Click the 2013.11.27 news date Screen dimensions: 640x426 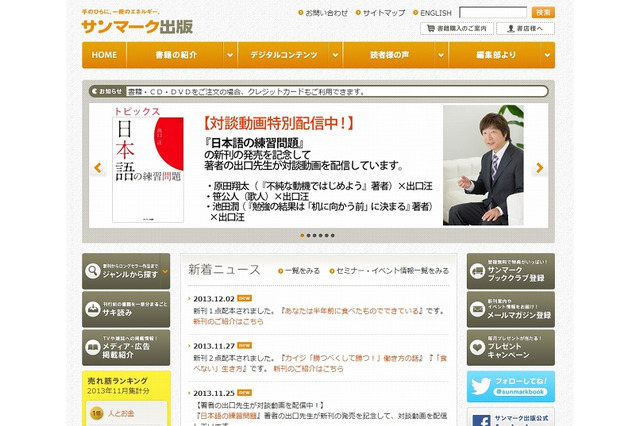click(x=214, y=346)
